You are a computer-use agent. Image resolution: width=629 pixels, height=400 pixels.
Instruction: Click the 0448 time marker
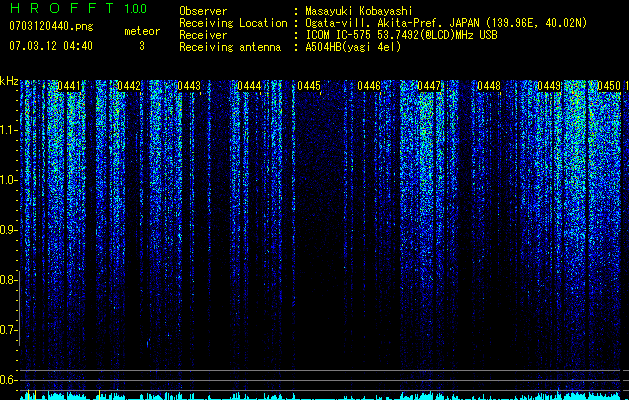click(489, 86)
